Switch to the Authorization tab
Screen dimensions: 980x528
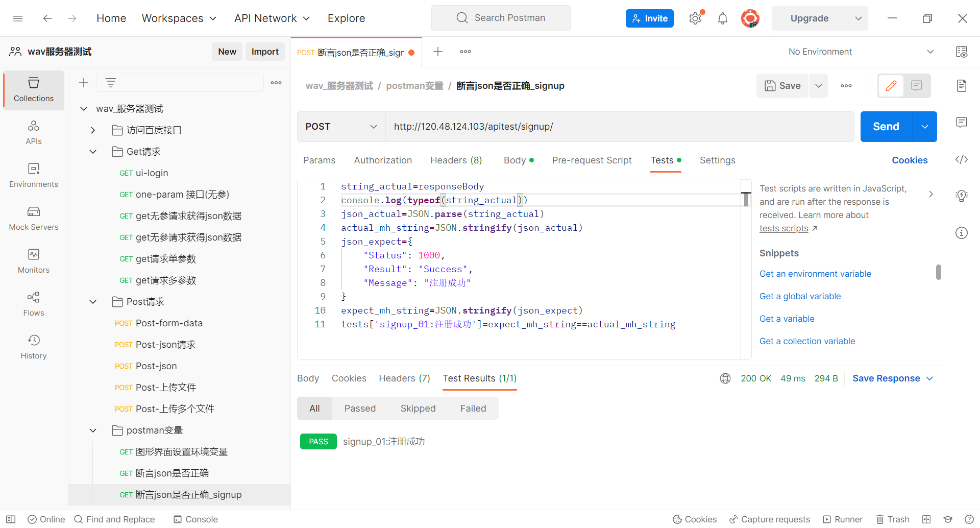point(383,160)
